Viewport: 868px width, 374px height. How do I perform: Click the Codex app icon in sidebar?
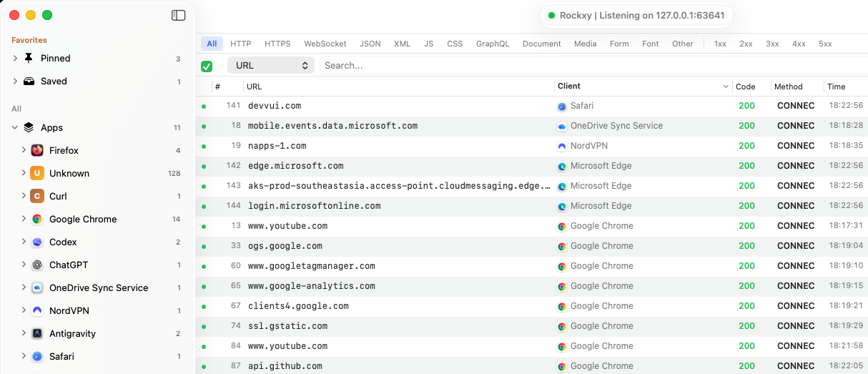pyautogui.click(x=37, y=242)
